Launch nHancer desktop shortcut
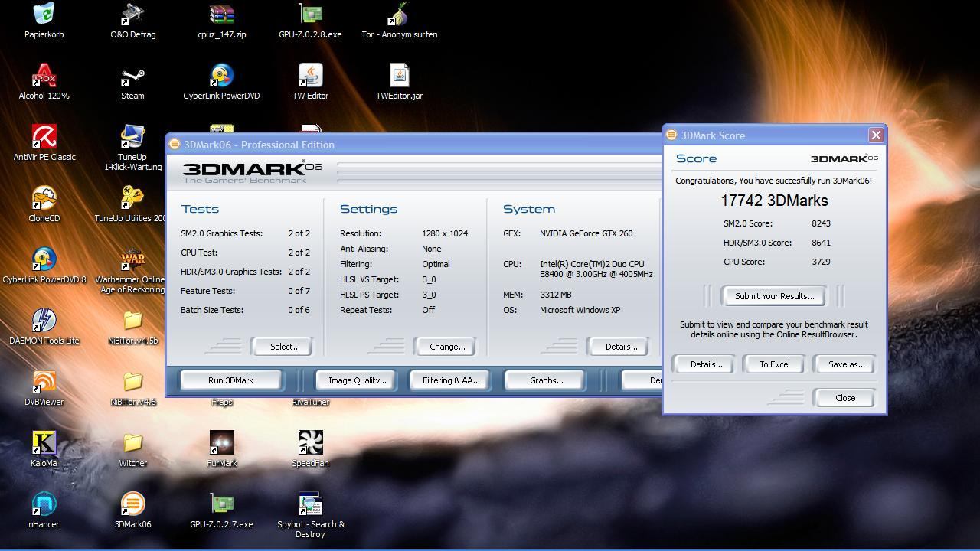The width and height of the screenshot is (980, 551). 44,504
